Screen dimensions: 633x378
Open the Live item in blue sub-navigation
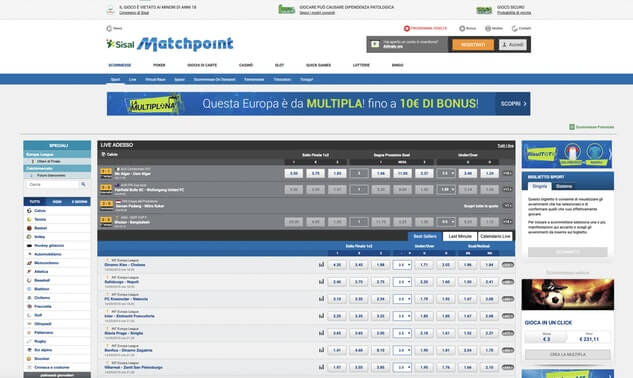point(132,80)
